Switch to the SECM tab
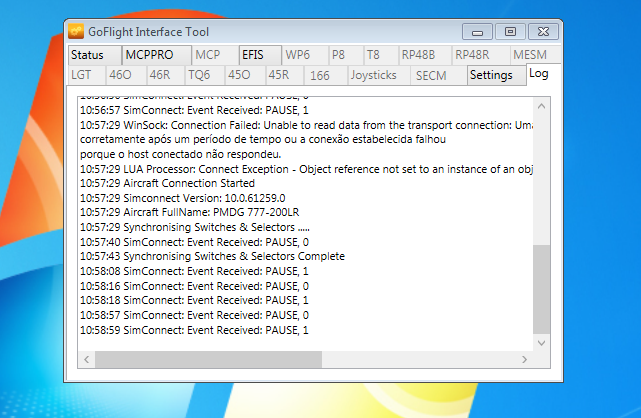 click(x=432, y=75)
